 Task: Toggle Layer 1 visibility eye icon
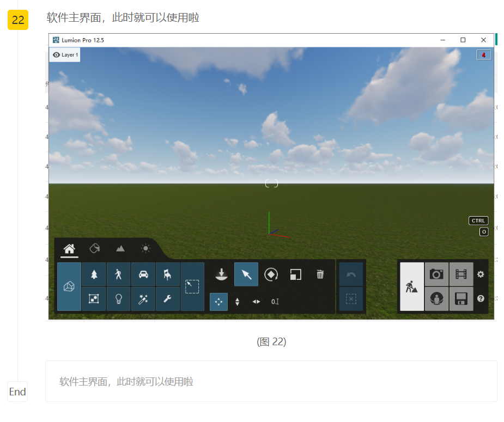pos(57,55)
